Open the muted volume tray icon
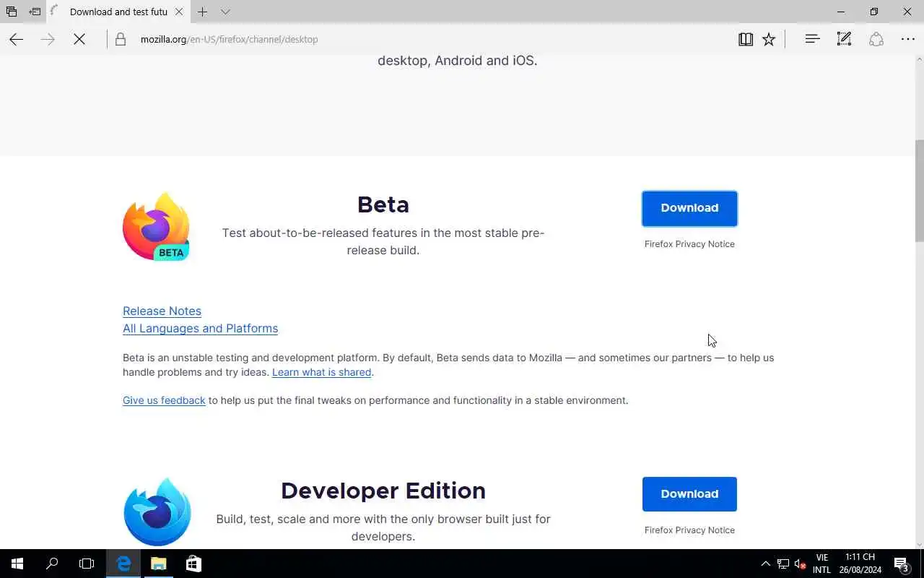 click(800, 564)
